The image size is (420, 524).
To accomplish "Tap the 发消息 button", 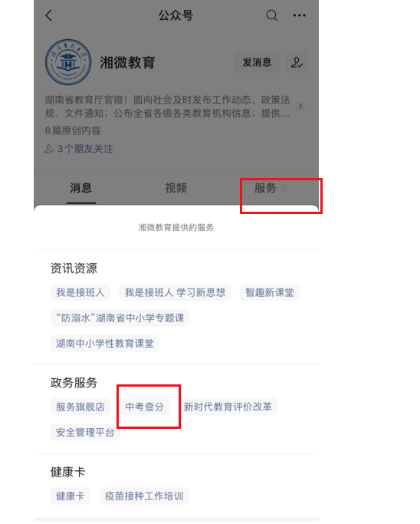I will pos(257,62).
